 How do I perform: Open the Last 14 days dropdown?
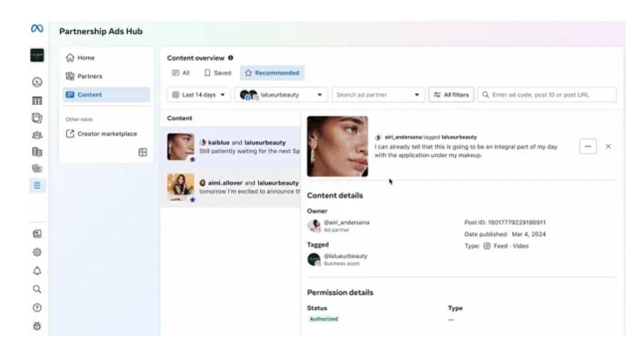tap(199, 95)
